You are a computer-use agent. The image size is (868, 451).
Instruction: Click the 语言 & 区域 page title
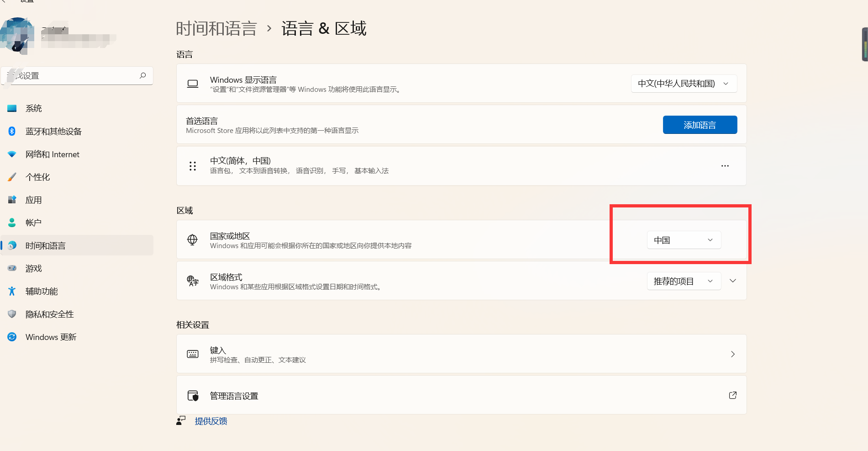click(x=324, y=28)
